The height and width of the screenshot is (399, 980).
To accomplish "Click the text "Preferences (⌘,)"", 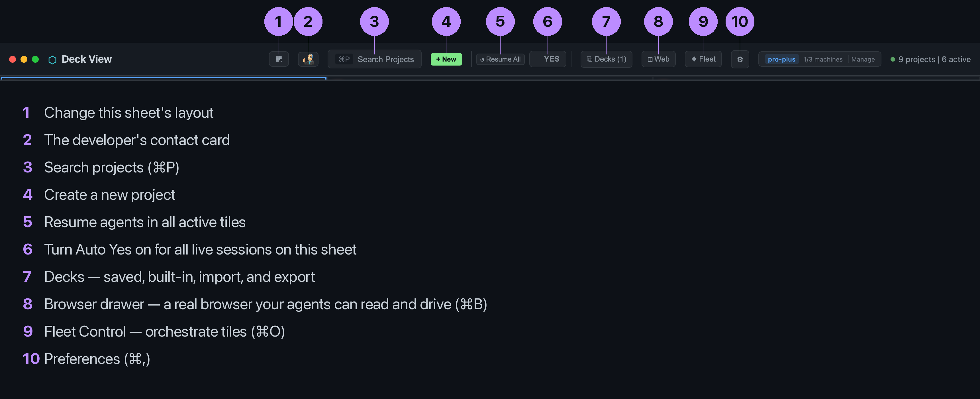I will pos(97,359).
